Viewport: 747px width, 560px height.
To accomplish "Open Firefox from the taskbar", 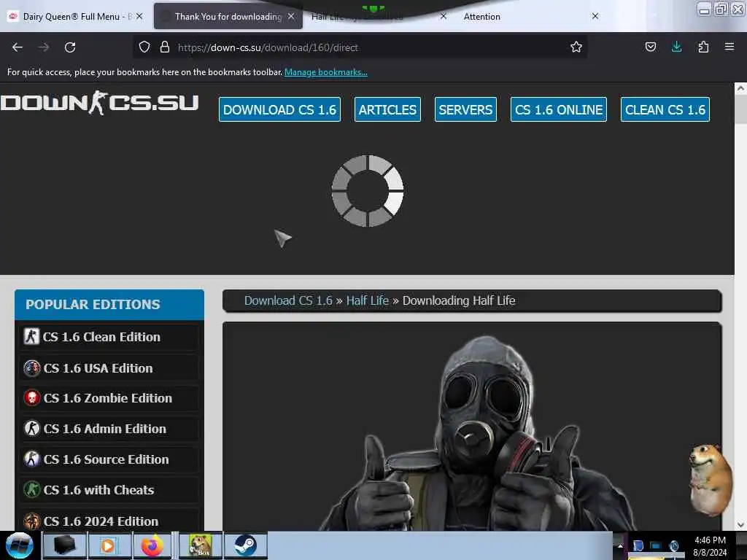I will 152,545.
